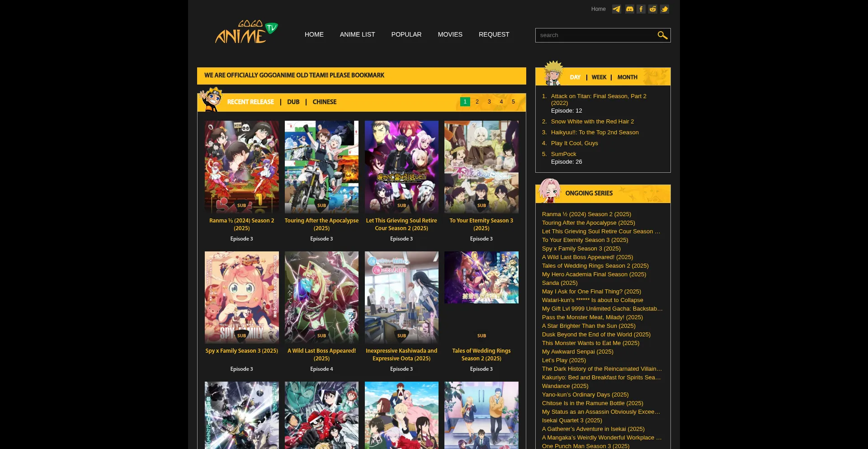Switch to the CHINESE releases tab
The height and width of the screenshot is (449, 868).
324,102
